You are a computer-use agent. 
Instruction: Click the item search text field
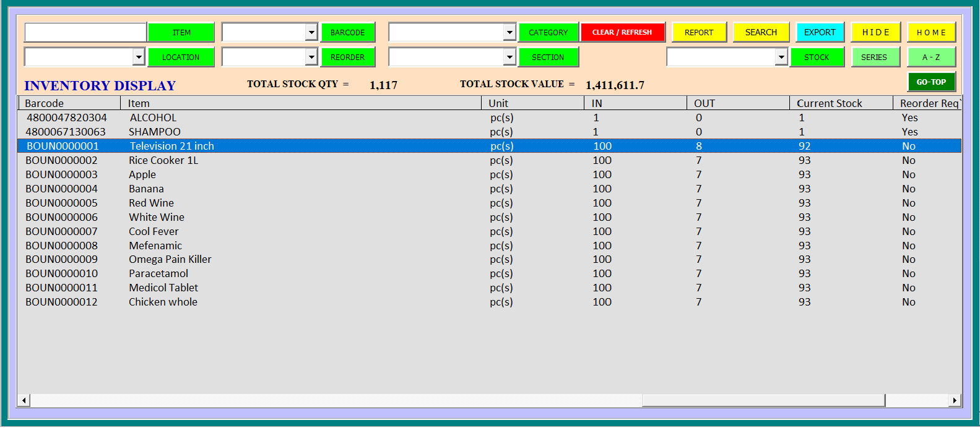(85, 32)
